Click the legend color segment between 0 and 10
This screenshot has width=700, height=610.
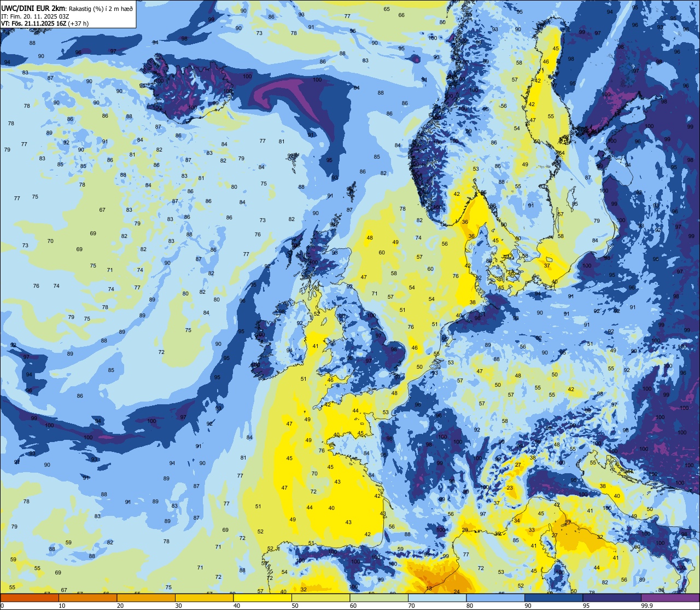pos(30,597)
